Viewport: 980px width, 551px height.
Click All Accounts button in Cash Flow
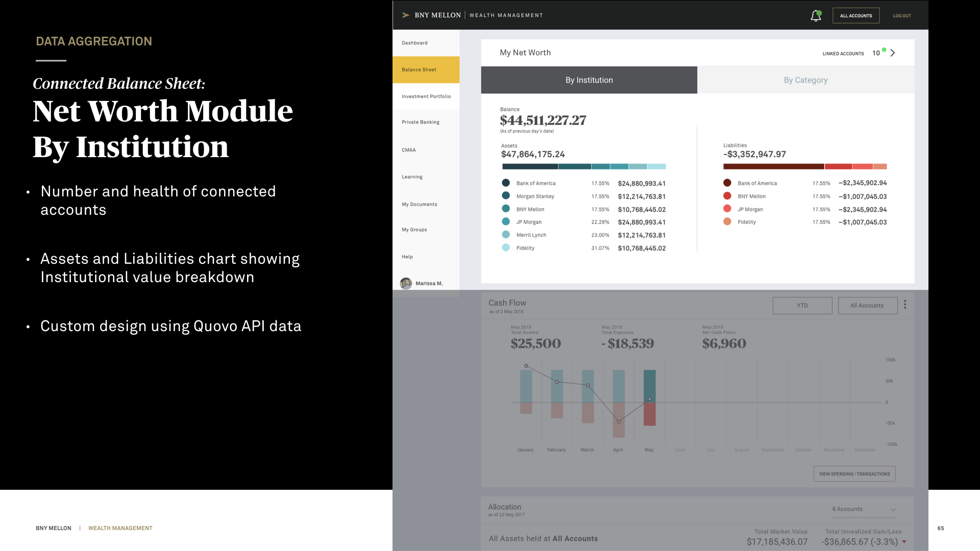tap(868, 306)
